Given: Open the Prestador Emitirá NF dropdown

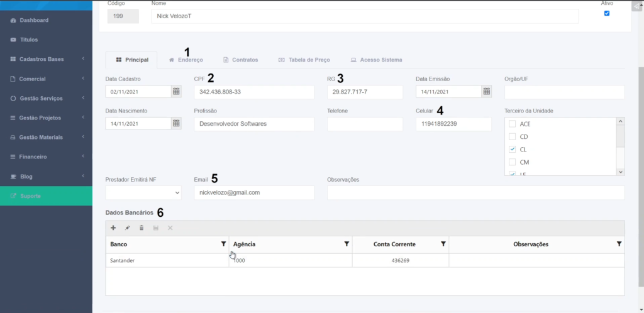Looking at the screenshot, I should coord(143,193).
